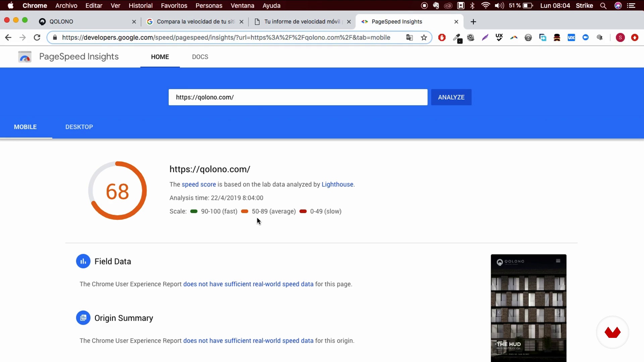
Task: Click the purple feather extension icon
Action: [485, 38]
